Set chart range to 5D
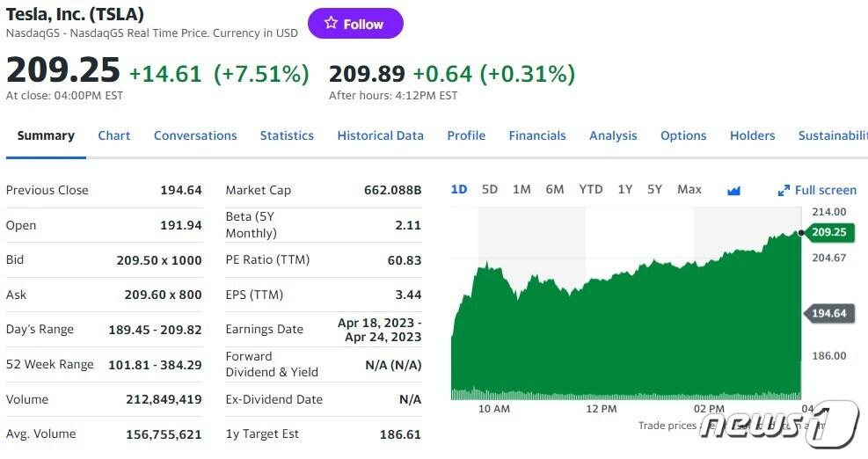 coord(490,189)
